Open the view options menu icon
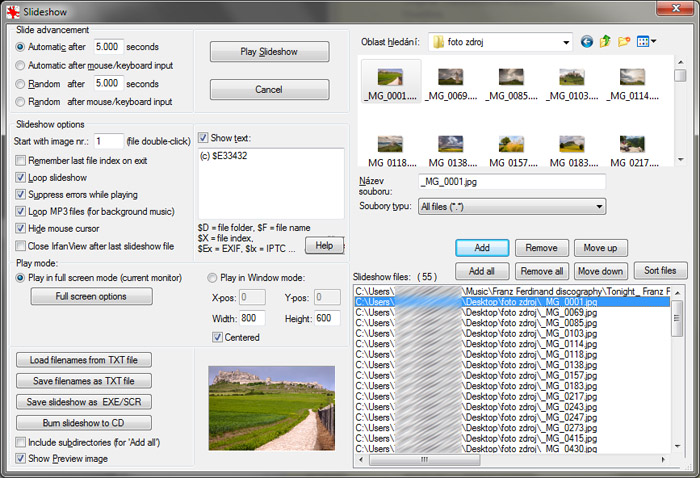This screenshot has width=700, height=478. pyautogui.click(x=645, y=42)
